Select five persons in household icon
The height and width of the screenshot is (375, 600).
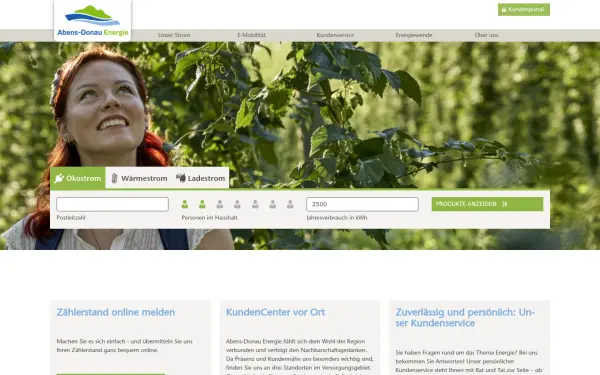[x=255, y=204]
